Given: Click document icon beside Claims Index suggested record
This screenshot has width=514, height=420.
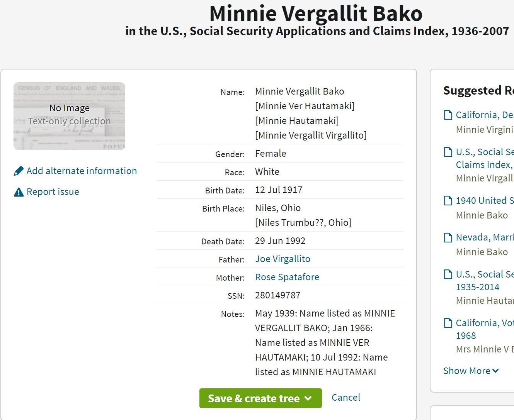Looking at the screenshot, I should (x=448, y=152).
